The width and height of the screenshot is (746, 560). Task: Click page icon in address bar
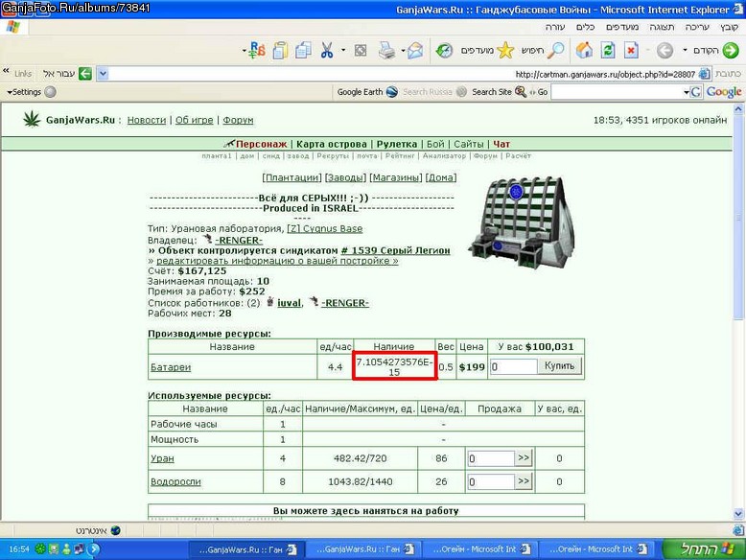(x=705, y=74)
